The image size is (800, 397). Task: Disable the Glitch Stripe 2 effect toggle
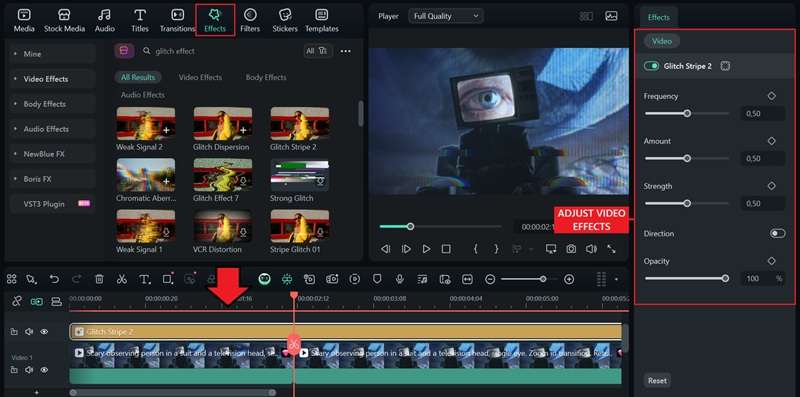tap(652, 66)
